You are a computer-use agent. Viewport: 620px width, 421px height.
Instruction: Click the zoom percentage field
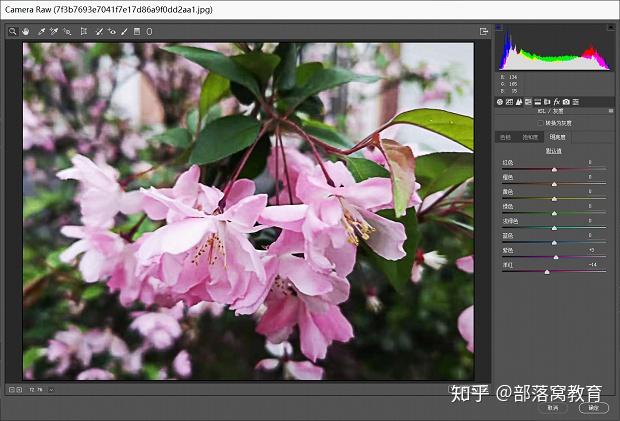(36, 390)
